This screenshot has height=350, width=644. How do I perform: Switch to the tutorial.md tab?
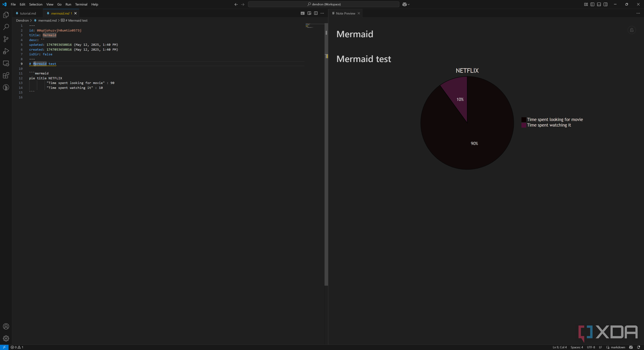coord(28,13)
